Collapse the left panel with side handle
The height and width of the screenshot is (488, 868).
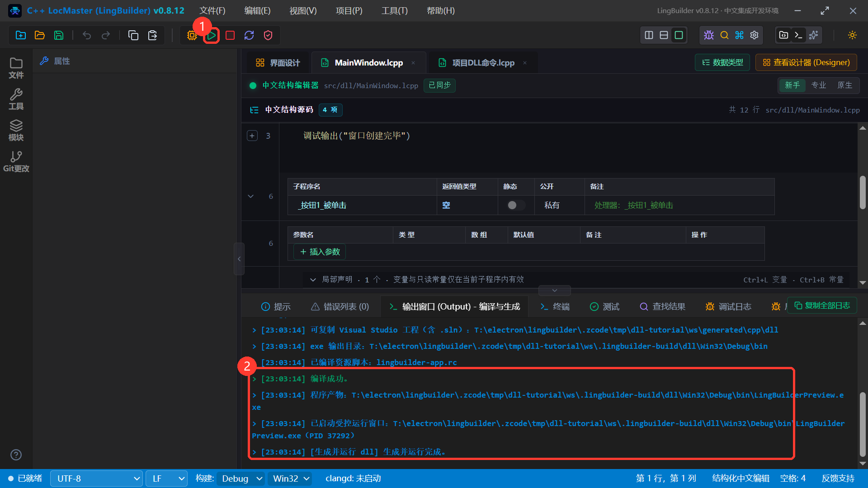point(239,259)
